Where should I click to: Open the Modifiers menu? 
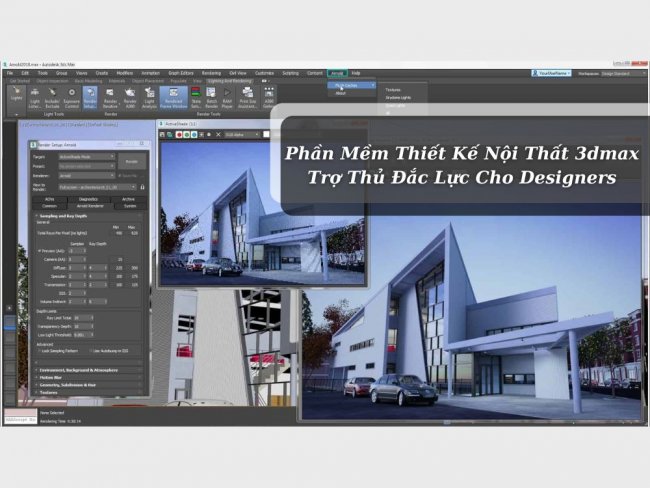(124, 73)
